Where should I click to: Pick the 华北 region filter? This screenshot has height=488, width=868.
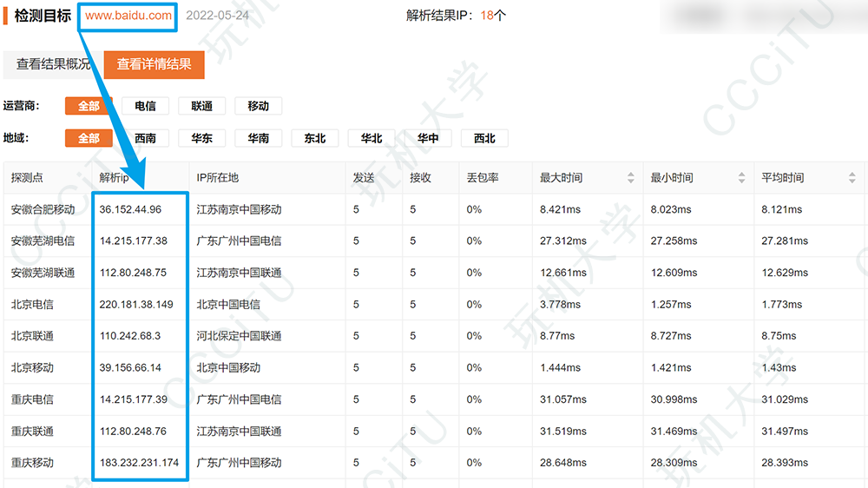(x=371, y=138)
